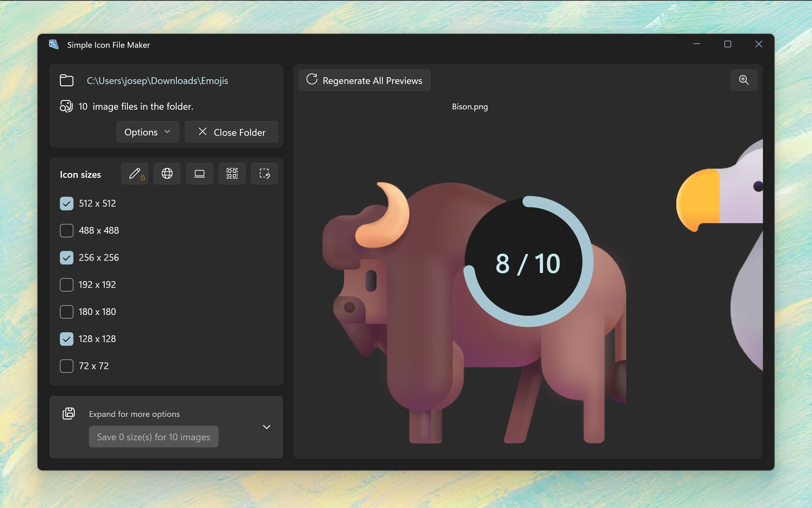Tick the 72 x 72 checkbox
Screen dimensions: 812x508
point(67,366)
